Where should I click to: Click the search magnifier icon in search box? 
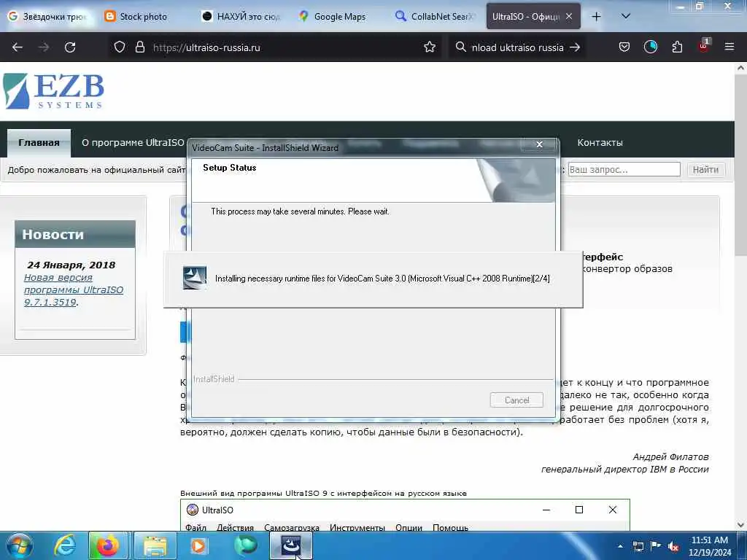460,47
